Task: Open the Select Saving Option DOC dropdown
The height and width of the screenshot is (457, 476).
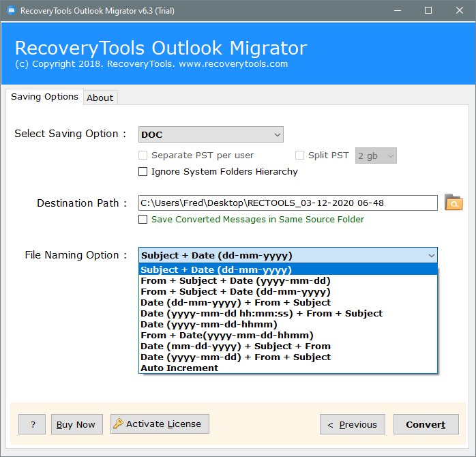Action: point(211,134)
